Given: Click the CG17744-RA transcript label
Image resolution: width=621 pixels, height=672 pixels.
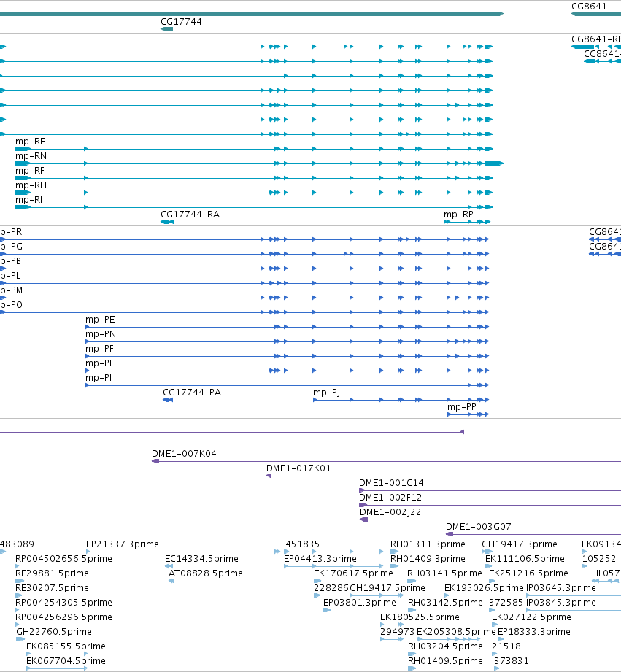Looking at the screenshot, I should (x=190, y=215).
